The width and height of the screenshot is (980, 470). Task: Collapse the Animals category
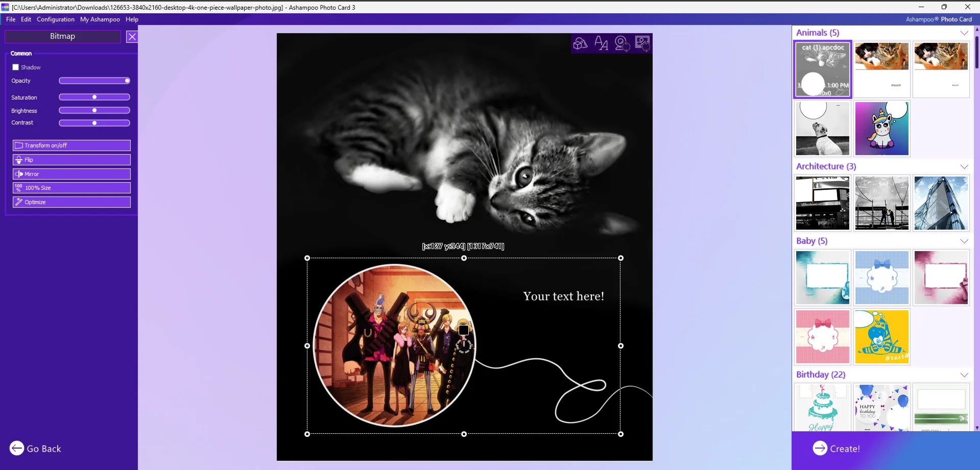pos(964,33)
